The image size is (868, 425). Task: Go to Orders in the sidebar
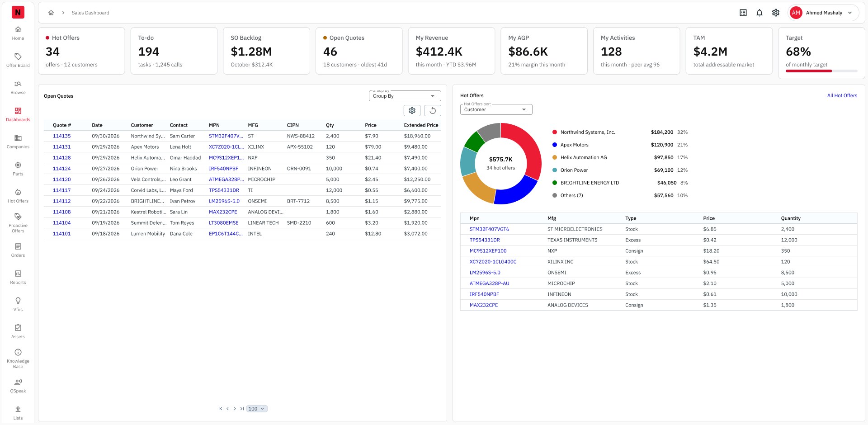pos(18,250)
